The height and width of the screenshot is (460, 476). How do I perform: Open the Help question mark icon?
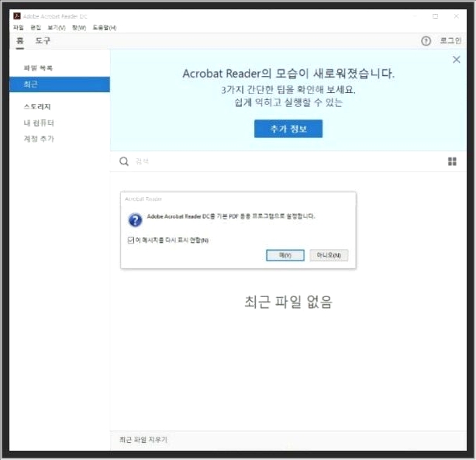[426, 40]
